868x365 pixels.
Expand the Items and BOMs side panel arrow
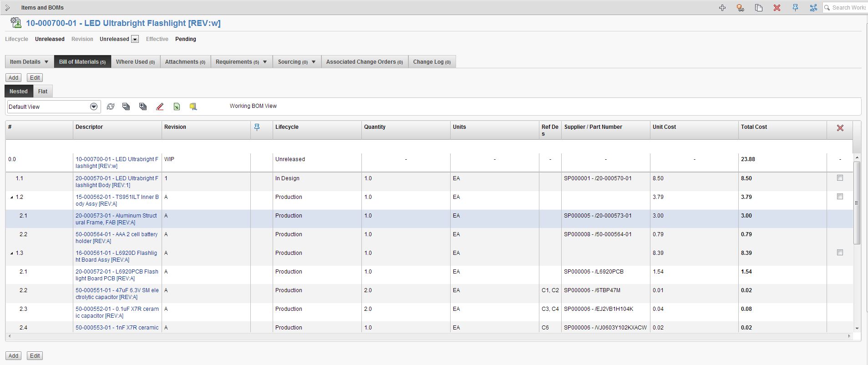click(7, 8)
